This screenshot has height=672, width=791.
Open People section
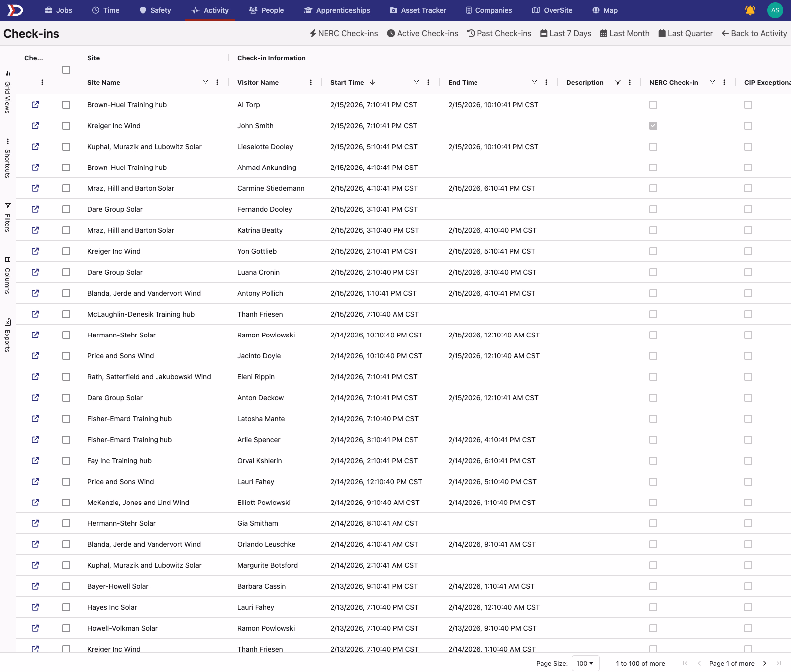pyautogui.click(x=266, y=10)
